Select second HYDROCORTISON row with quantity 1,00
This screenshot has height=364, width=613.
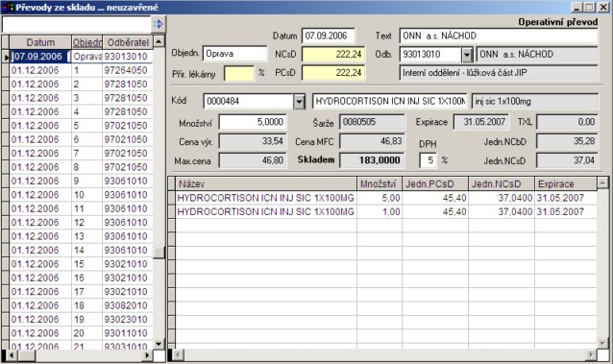tap(386, 211)
